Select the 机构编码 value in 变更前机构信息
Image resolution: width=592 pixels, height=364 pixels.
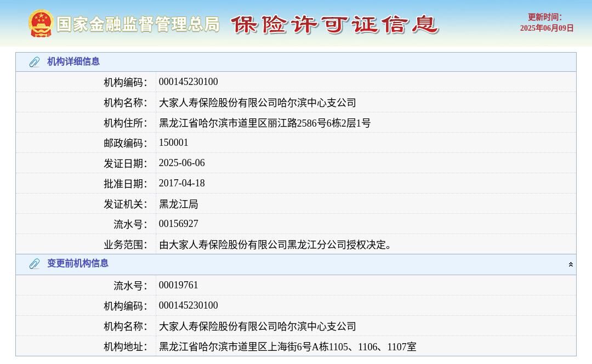(x=189, y=305)
